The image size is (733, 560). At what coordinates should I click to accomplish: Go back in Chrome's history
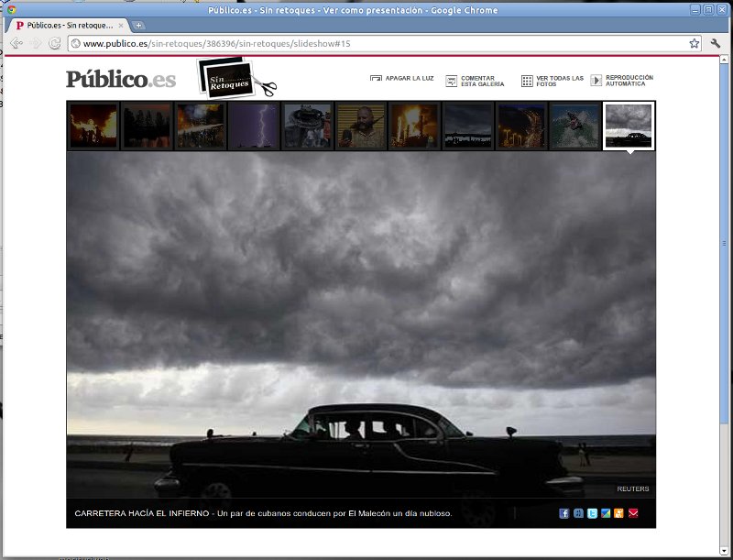tap(16, 43)
